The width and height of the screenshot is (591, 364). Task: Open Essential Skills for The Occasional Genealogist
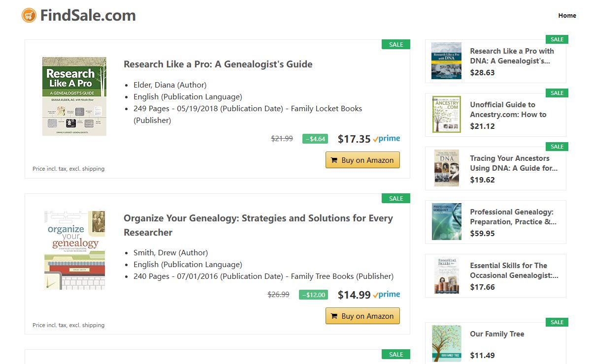point(514,270)
